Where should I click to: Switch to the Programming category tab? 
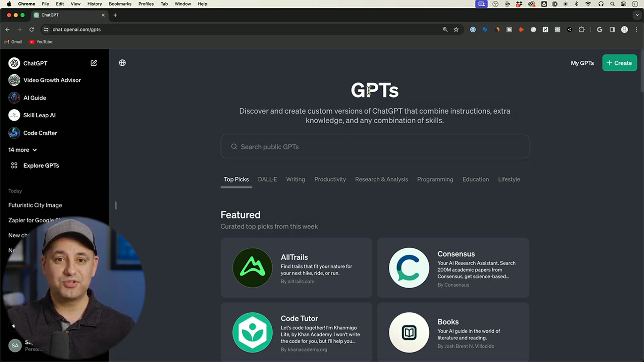435,179
